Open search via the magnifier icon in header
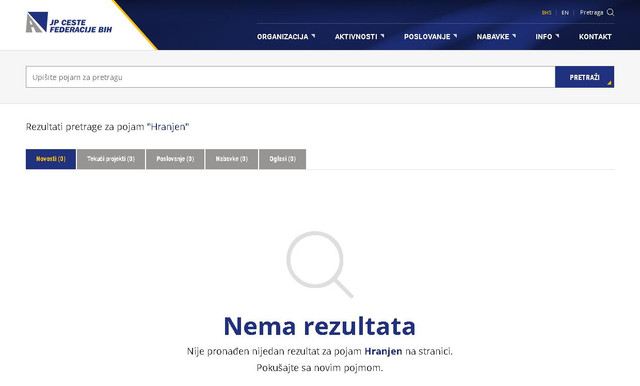Viewport: 640px width, 386px height. tap(610, 12)
